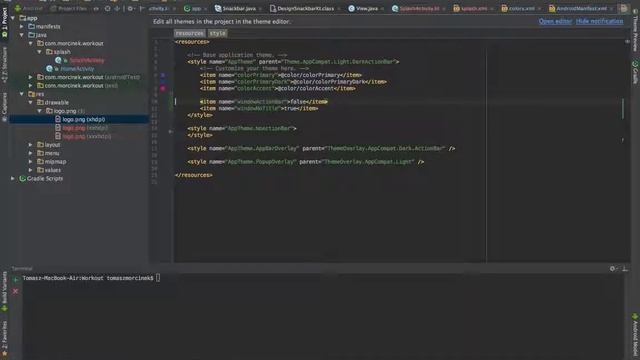
Task: Open the Gradle side panel tab
Action: pyautogui.click(x=635, y=72)
